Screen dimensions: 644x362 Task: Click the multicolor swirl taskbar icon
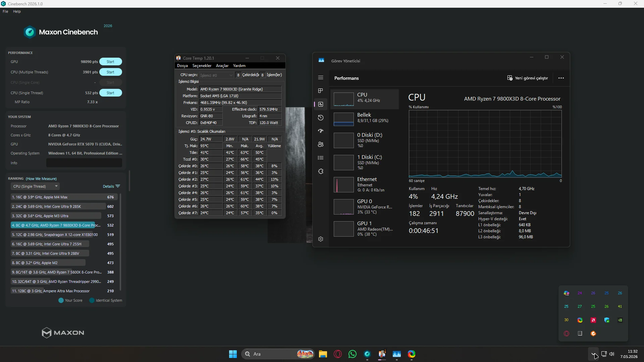point(412,354)
